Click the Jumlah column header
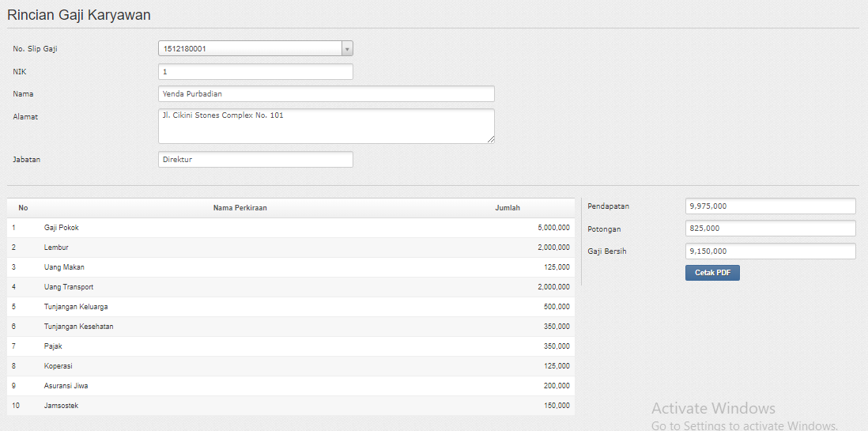Image resolution: width=868 pixels, height=431 pixels. (508, 208)
